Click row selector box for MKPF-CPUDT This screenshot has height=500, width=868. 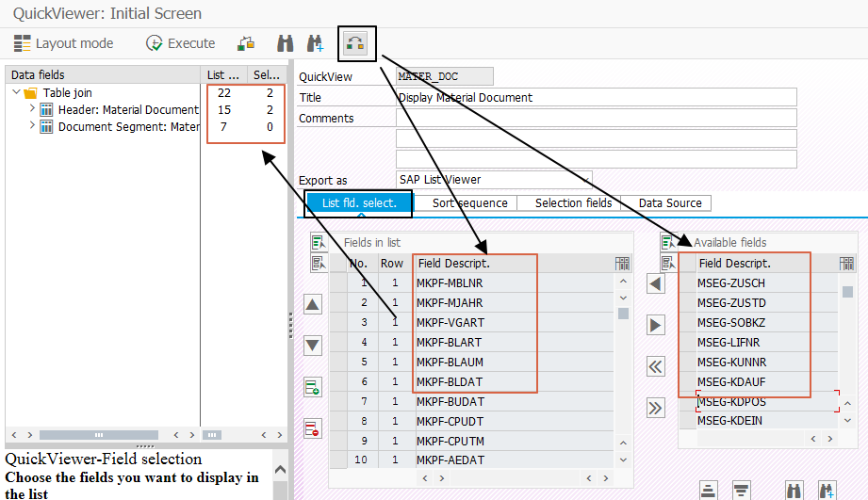pos(338,422)
